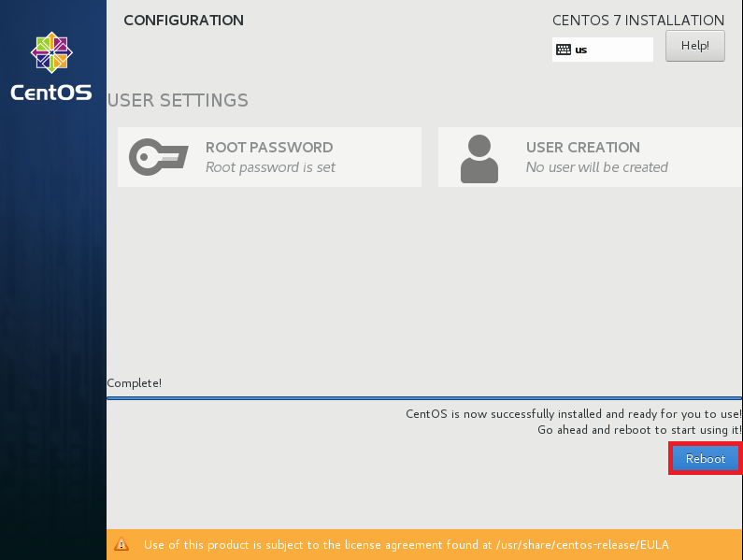Click the root password key icon

coord(159,157)
